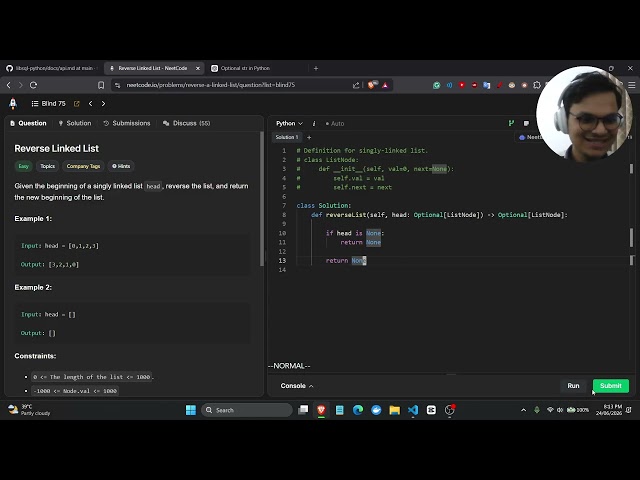Reload the page with refresh icon
Screen dimensions: 640x480
(x=33, y=85)
